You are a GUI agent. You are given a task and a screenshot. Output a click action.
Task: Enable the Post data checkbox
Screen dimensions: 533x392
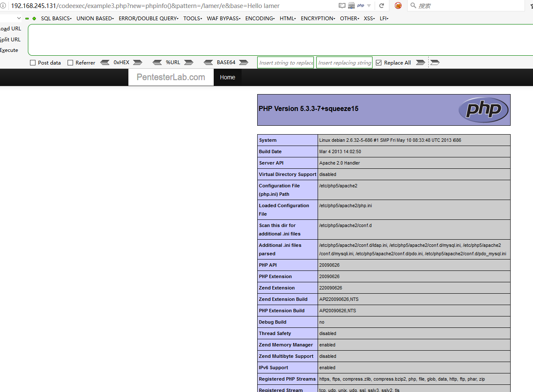[33, 63]
